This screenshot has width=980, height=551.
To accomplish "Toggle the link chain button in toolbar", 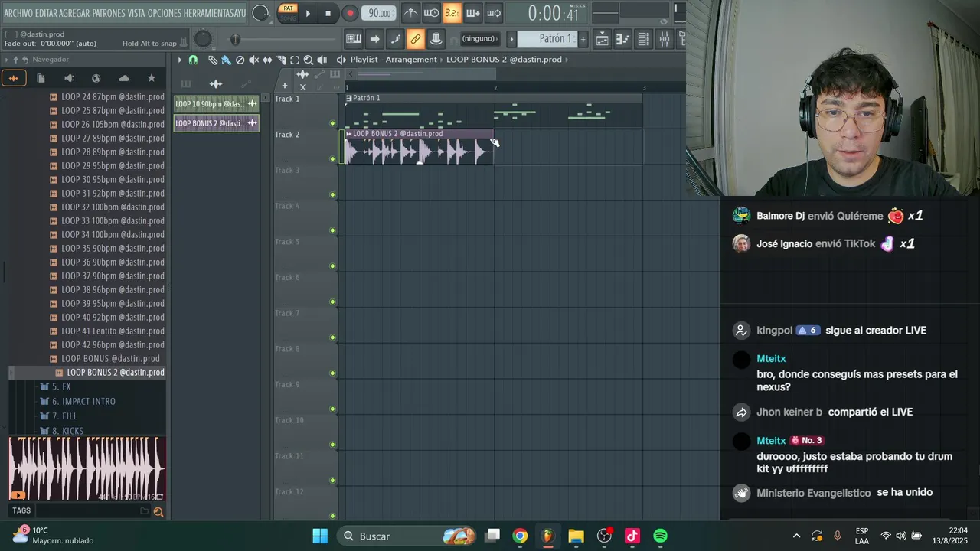I will point(415,39).
